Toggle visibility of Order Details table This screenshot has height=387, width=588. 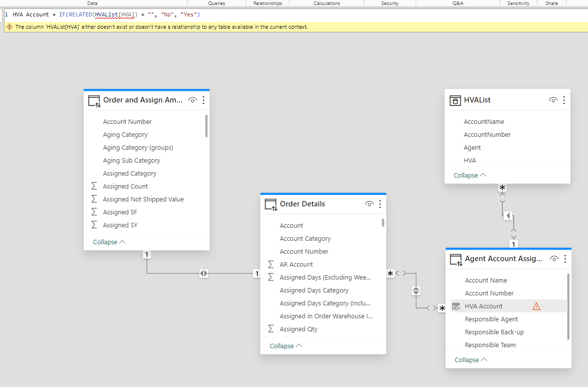369,204
